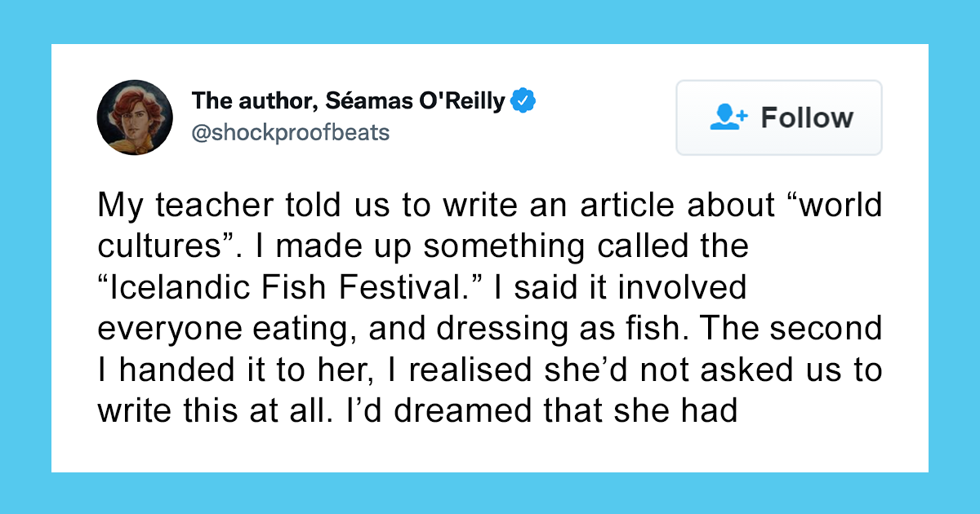
Task: Click the author's profile avatar
Action: pos(135,117)
